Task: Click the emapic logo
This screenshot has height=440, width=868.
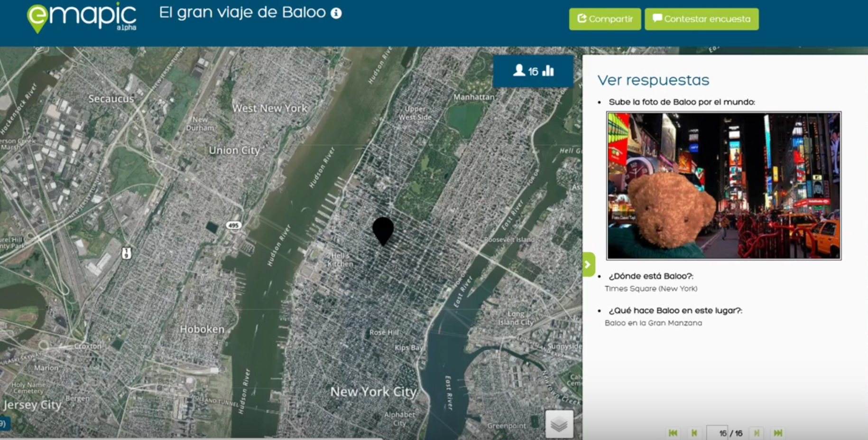Action: [x=82, y=18]
